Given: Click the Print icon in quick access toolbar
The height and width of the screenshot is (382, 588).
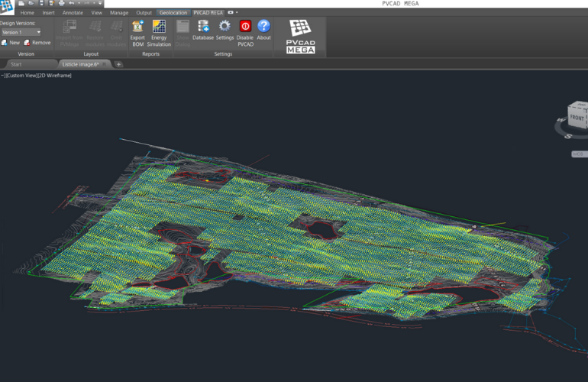Looking at the screenshot, I should [x=61, y=4].
